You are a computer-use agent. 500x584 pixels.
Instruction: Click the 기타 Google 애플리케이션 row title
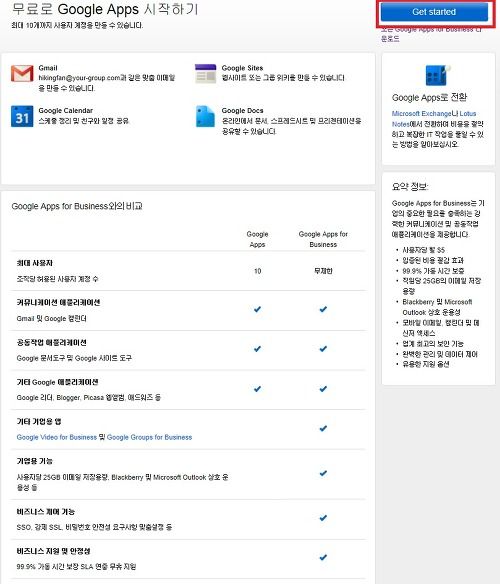pyautogui.click(x=57, y=382)
